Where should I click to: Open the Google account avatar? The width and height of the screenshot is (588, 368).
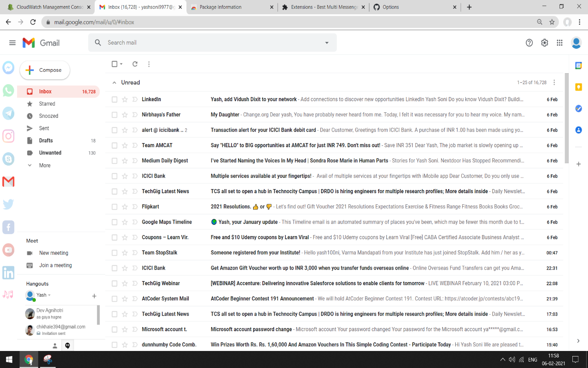(576, 43)
